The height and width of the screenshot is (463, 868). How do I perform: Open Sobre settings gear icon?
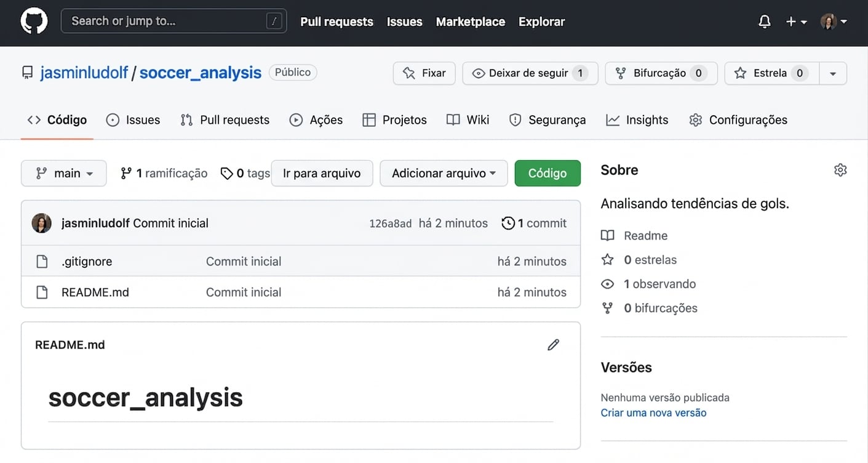pyautogui.click(x=840, y=170)
